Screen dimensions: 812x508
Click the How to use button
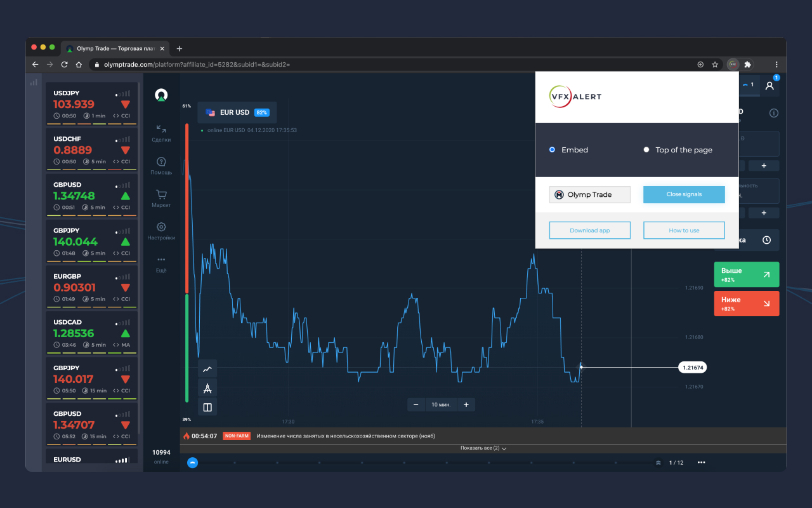(x=684, y=231)
